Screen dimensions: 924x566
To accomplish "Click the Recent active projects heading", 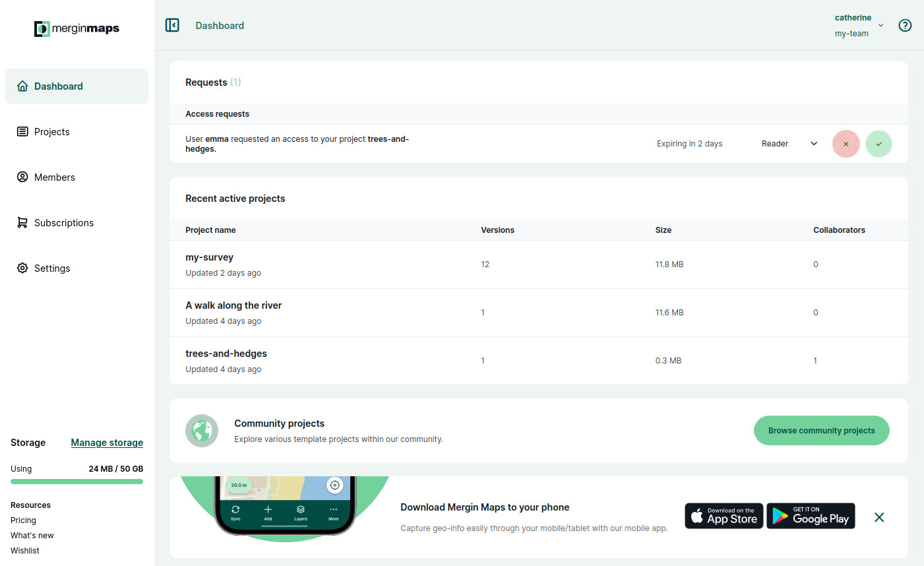I will point(235,199).
